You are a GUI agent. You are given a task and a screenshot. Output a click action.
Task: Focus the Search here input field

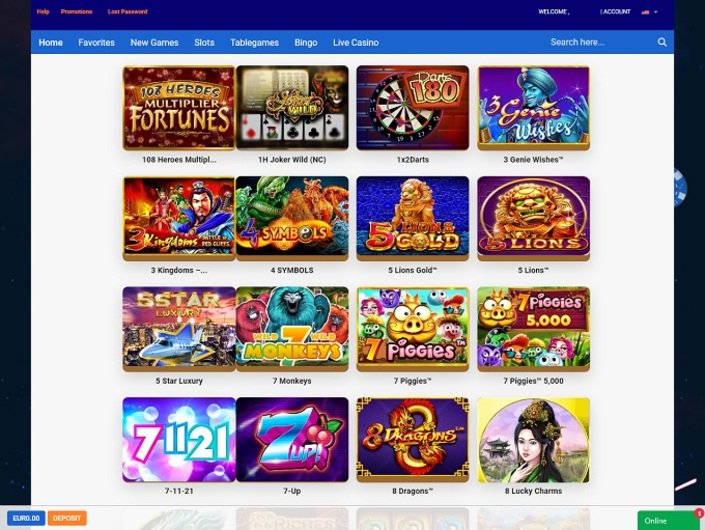[600, 42]
